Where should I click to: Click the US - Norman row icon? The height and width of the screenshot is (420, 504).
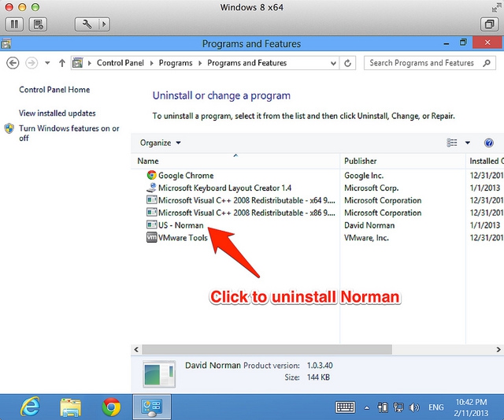click(151, 225)
